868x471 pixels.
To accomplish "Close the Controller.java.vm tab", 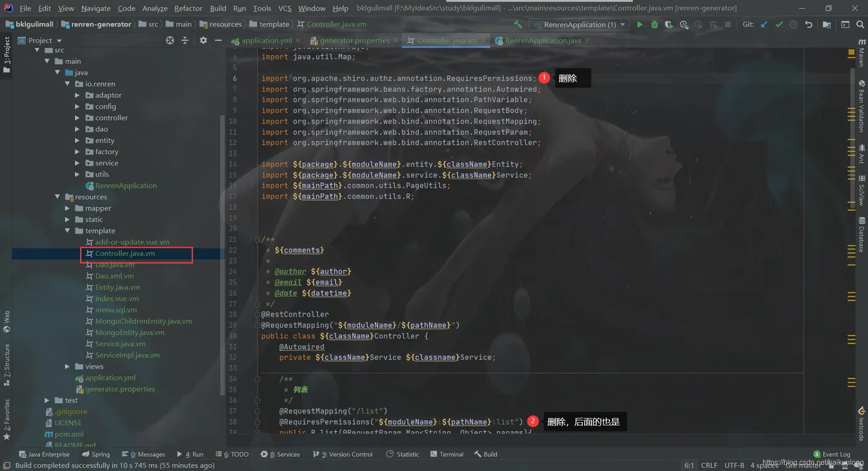I will 484,40.
